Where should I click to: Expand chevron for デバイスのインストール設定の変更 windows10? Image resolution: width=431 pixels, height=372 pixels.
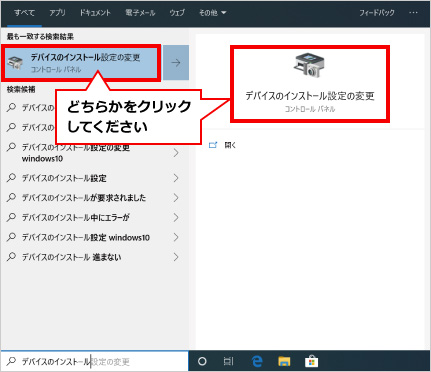[x=176, y=153]
